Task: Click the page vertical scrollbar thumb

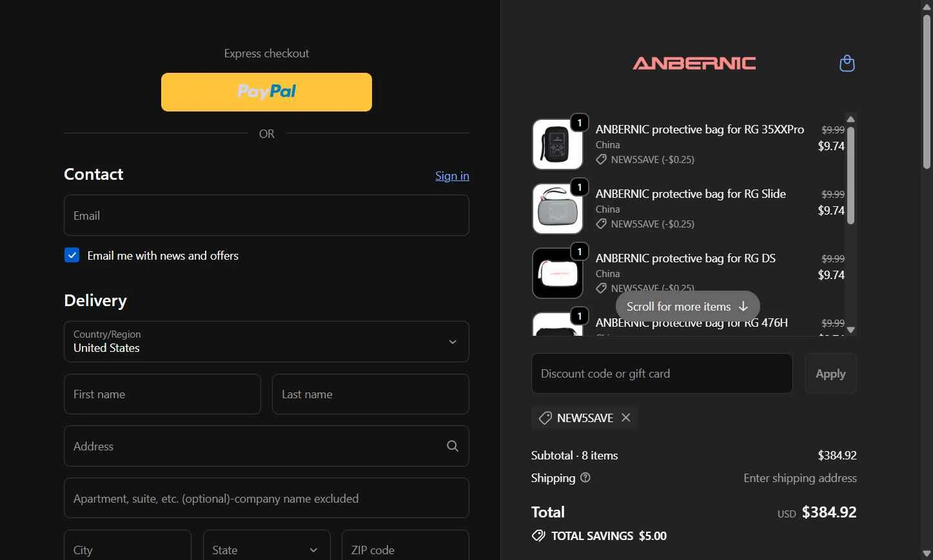Action: click(927, 92)
